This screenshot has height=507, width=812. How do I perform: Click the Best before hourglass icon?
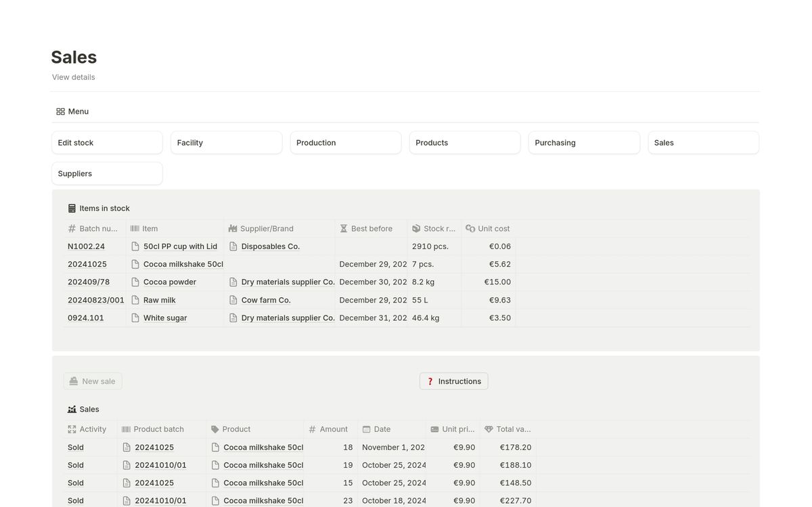344,229
